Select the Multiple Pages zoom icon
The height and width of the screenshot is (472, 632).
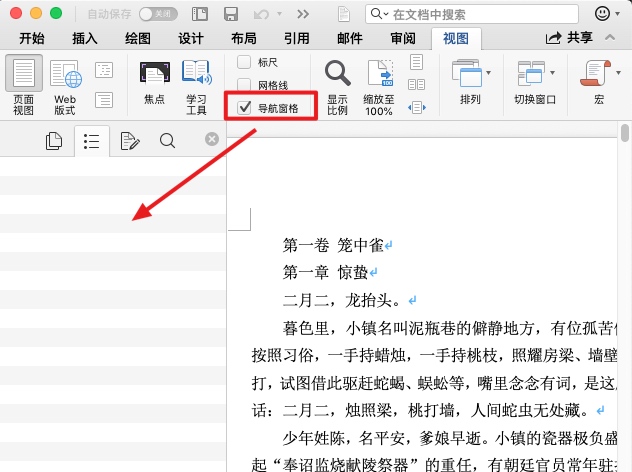point(416,85)
